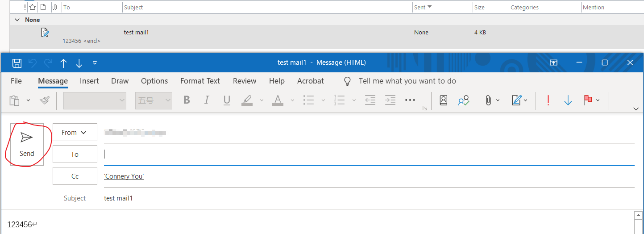
Task: Select the Format Painter brush
Action: tap(45, 100)
